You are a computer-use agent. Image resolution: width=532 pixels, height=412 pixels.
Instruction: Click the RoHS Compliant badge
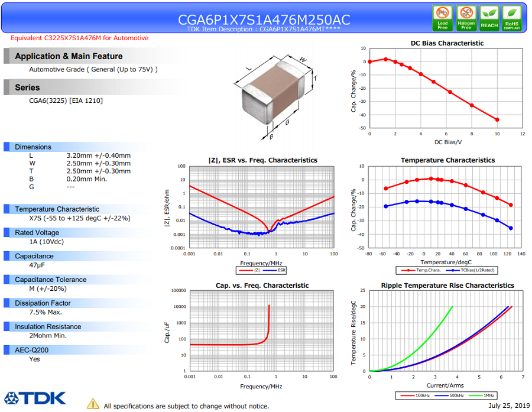pos(512,18)
